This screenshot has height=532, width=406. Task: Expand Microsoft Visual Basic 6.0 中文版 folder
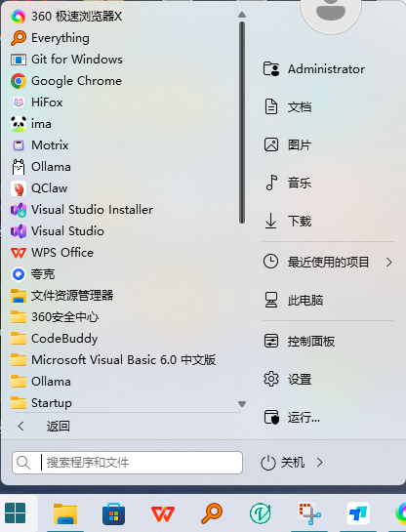113,359
